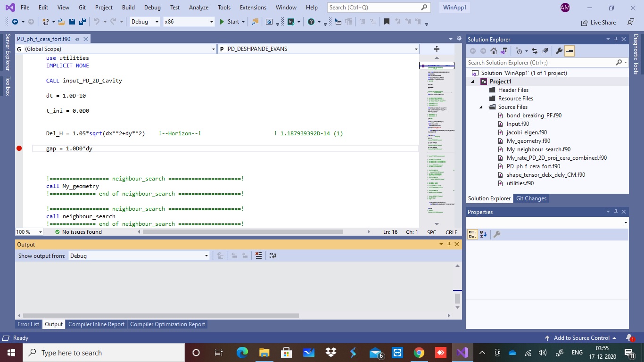Open Properties wrench icon in Solution Explorer

point(559,51)
